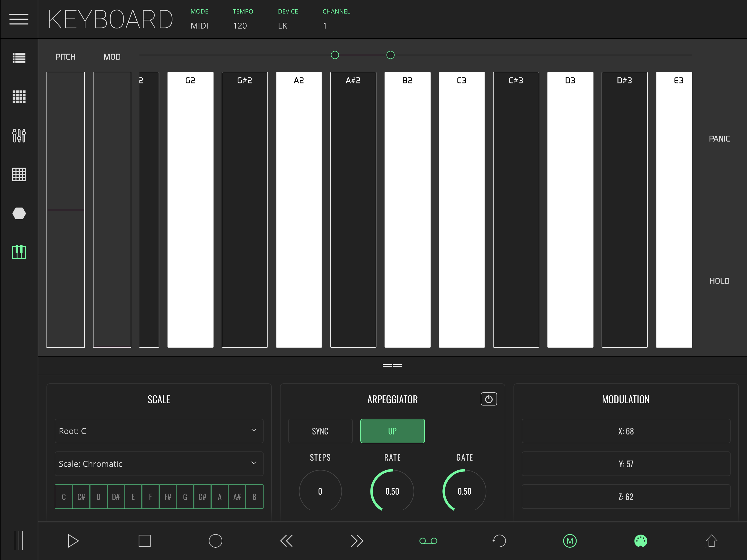747x560 pixels.
Task: Click the MIDI connector icon
Action: click(641, 541)
